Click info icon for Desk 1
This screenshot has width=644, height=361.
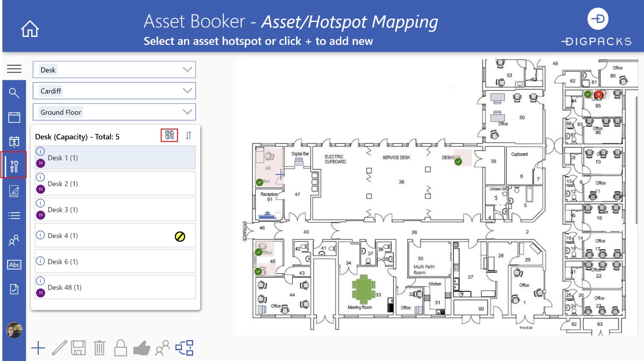coord(40,152)
